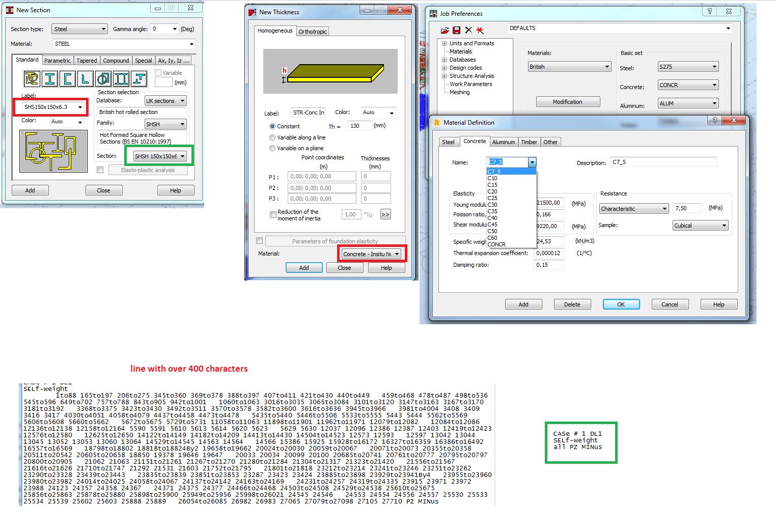Image resolution: width=776 pixels, height=532 pixels.
Task: Select the L-angle section shape icon
Action: pyautogui.click(x=85, y=78)
